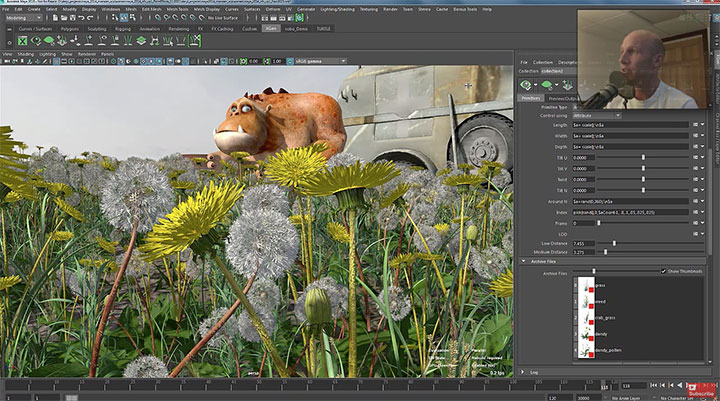720x401 pixels.
Task: Open the viewport Shading menu
Action: tap(26, 54)
